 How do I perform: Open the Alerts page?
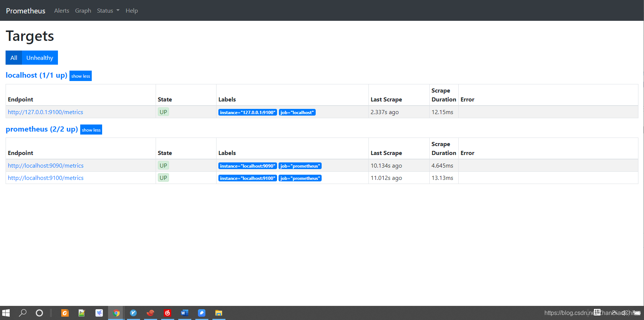tap(62, 11)
